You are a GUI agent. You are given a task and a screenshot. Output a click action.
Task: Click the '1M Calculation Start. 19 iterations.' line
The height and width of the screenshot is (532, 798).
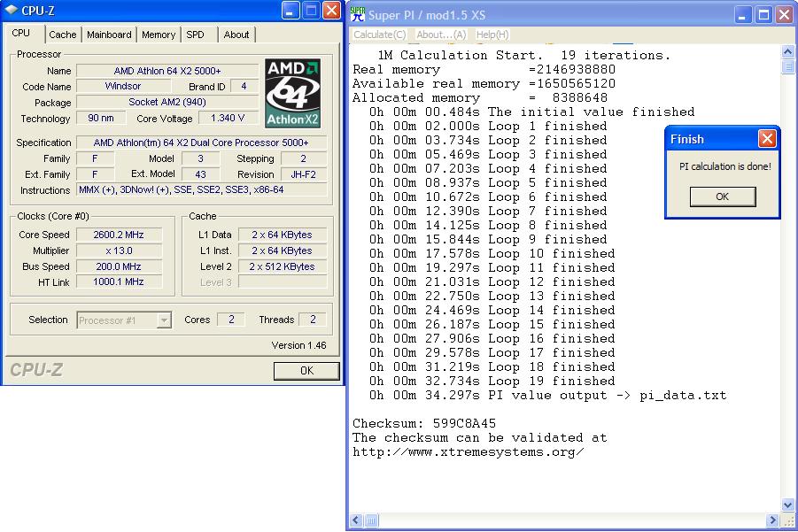pyautogui.click(x=524, y=55)
